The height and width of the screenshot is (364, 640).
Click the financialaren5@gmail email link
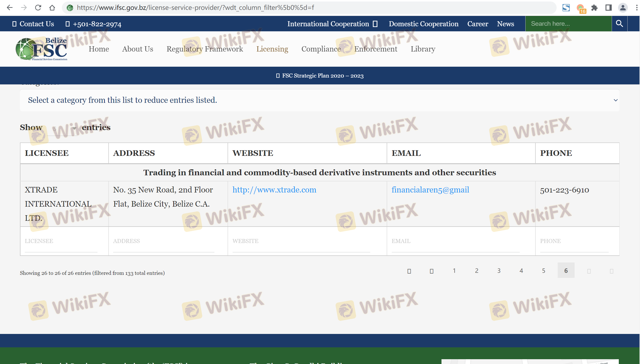point(430,190)
